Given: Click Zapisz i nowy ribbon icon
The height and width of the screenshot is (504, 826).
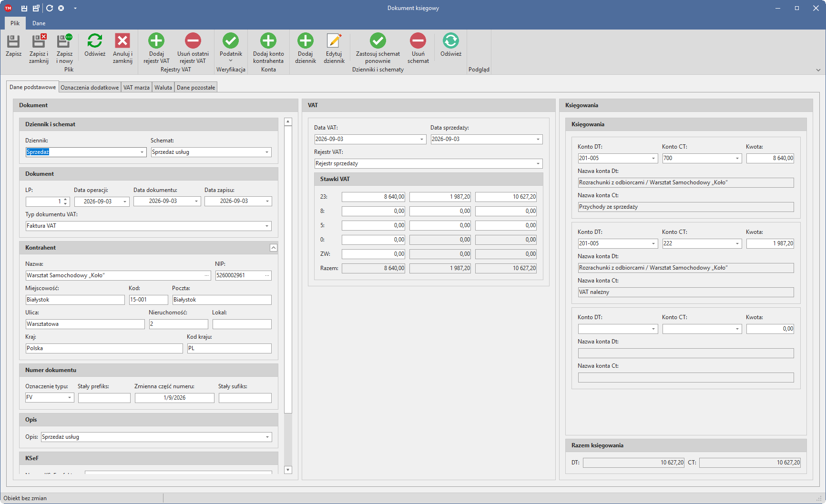Looking at the screenshot, I should pyautogui.click(x=64, y=41).
